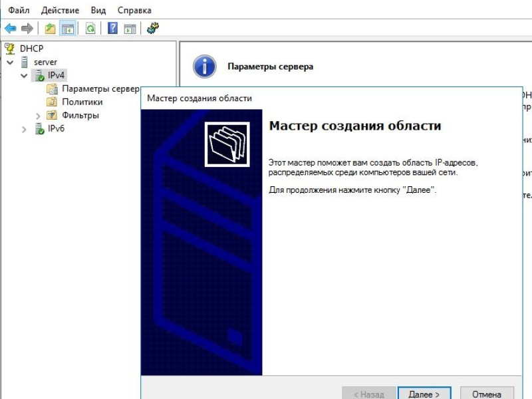Select the DHCP root trophy icon
Image resolution: width=532 pixels, height=399 pixels.
pos(10,49)
